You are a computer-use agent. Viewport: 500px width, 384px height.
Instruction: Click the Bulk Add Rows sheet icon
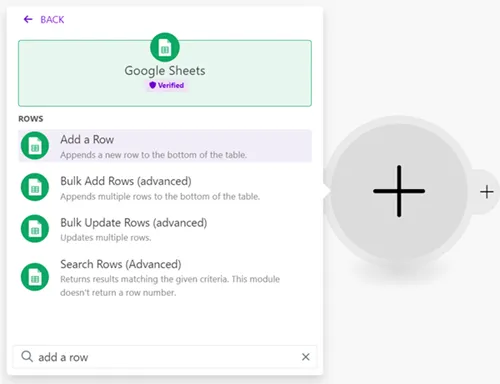pos(35,187)
